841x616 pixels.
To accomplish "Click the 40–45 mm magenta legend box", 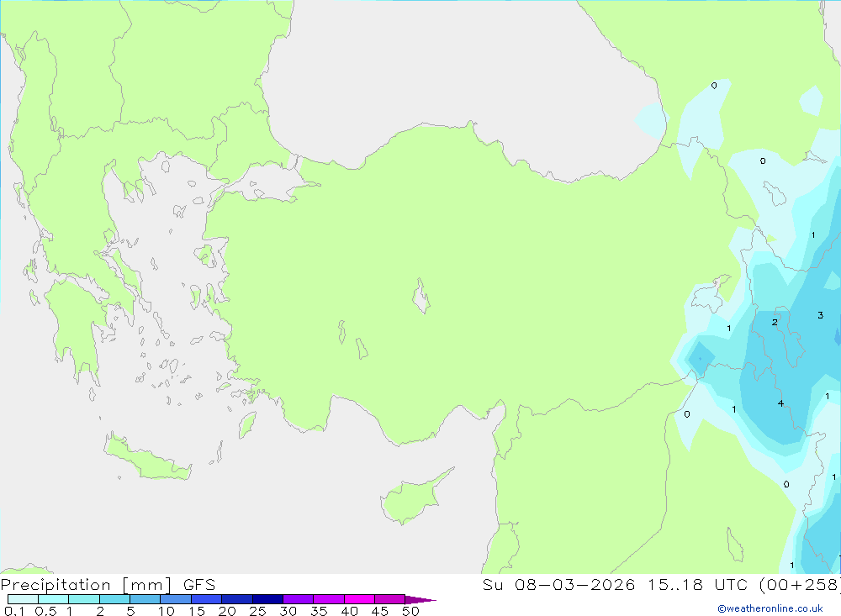I will tap(359, 599).
